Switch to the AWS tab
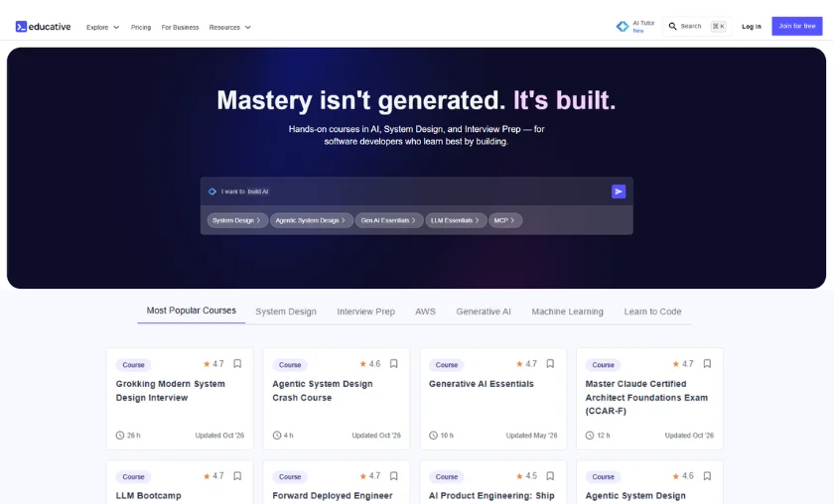834x504 pixels. pos(426,312)
